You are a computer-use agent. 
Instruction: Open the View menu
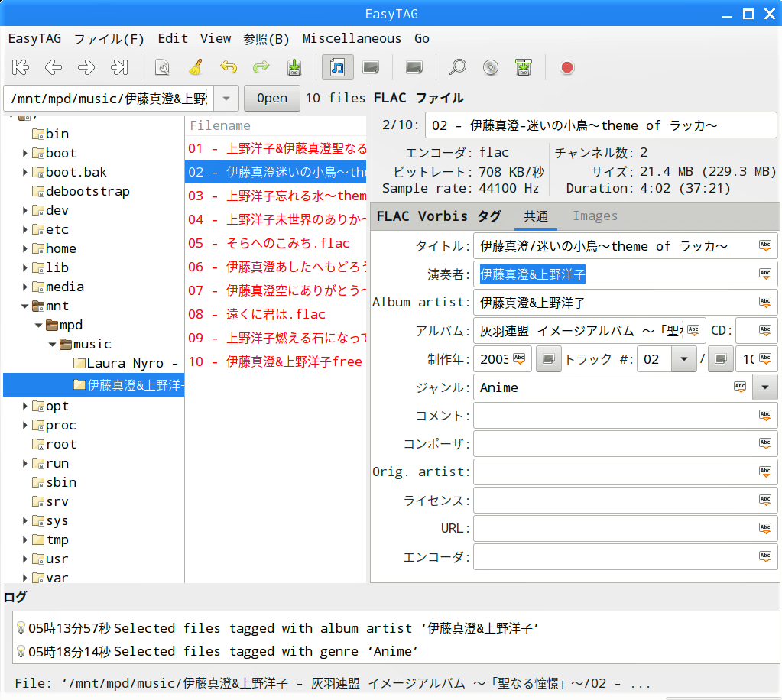click(216, 38)
